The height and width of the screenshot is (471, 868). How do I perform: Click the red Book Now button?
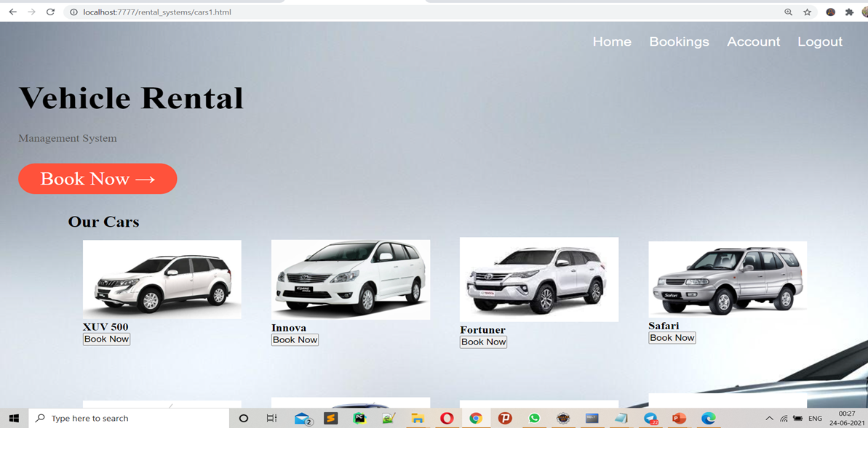(x=97, y=178)
